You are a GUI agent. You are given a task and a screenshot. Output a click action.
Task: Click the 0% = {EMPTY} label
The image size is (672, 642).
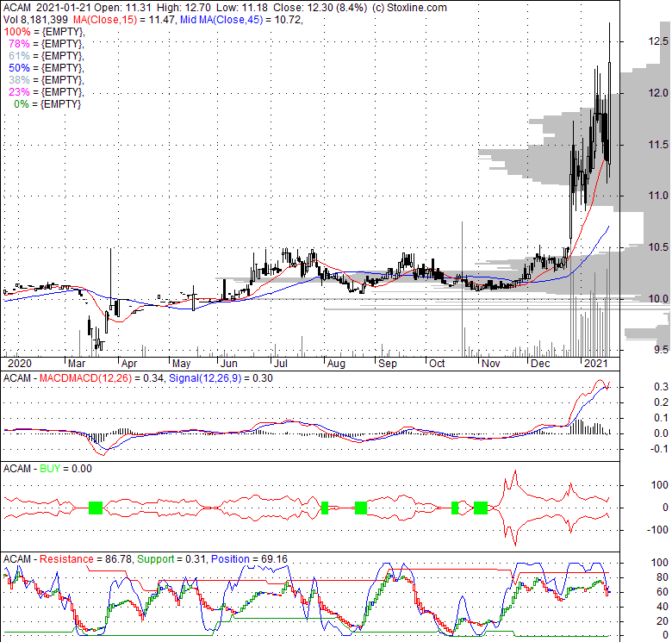click(47, 103)
